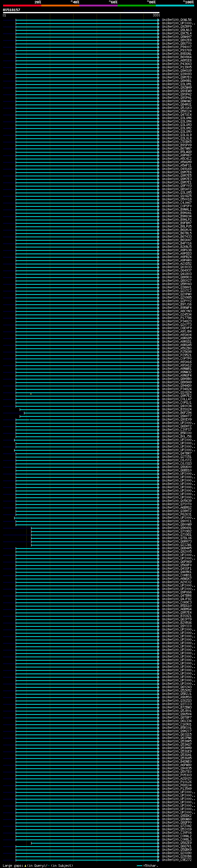Screen dimensions: 197x868
Task: Choose label UniRef100_Q53HR5
Action: (x=177, y=741)
